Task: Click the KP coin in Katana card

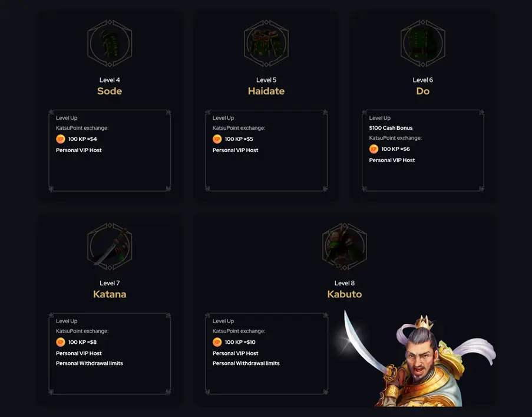Action: (60, 342)
